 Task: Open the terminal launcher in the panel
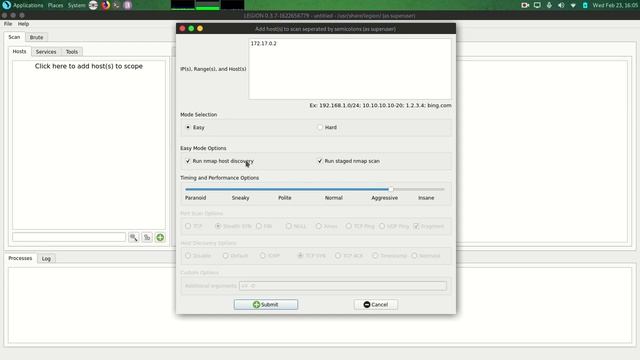(x=116, y=5)
